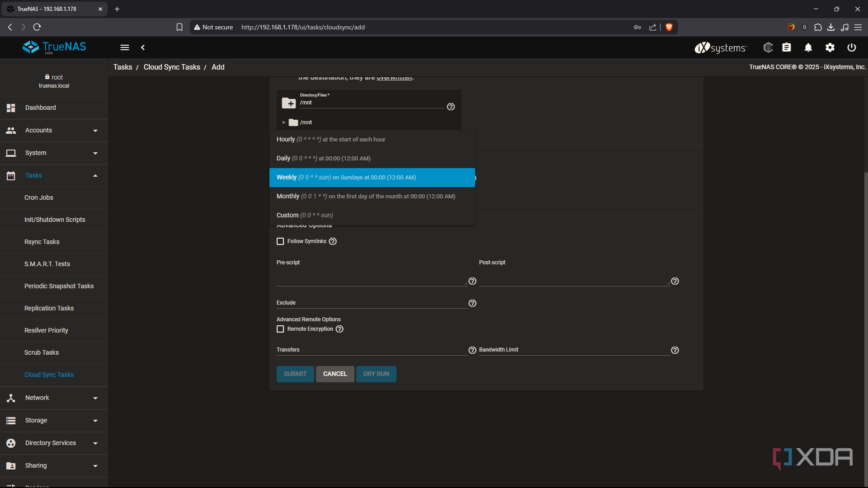Enable the Remote Encryption checkbox
Viewport: 868px width, 488px height.
[280, 329]
